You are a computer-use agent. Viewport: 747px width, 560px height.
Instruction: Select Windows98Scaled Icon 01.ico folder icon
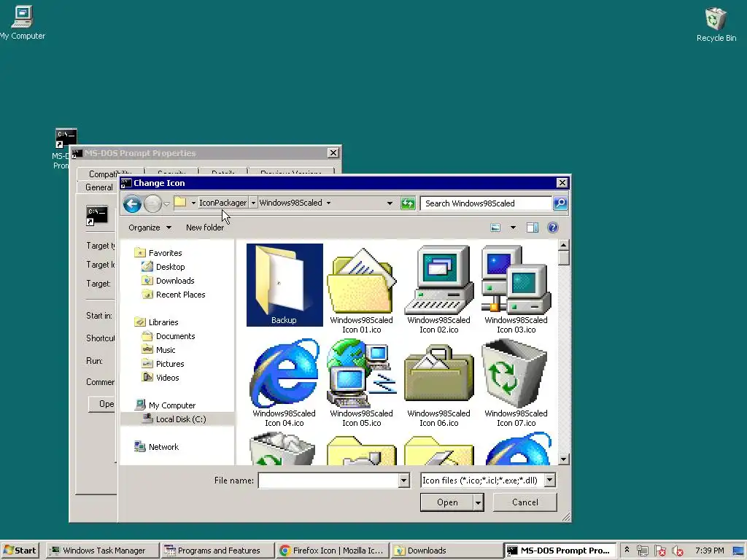(x=362, y=289)
